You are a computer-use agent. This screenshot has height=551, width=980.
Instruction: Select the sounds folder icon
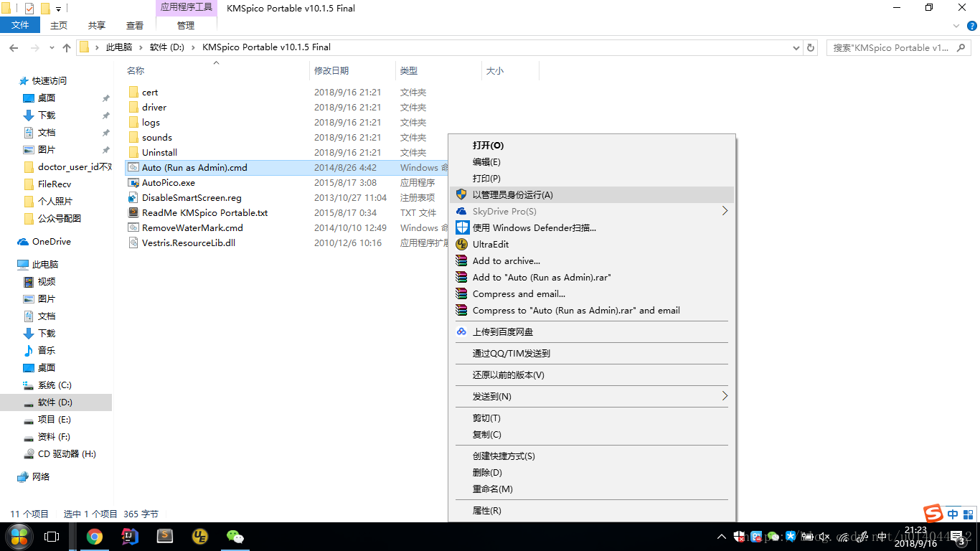click(133, 137)
